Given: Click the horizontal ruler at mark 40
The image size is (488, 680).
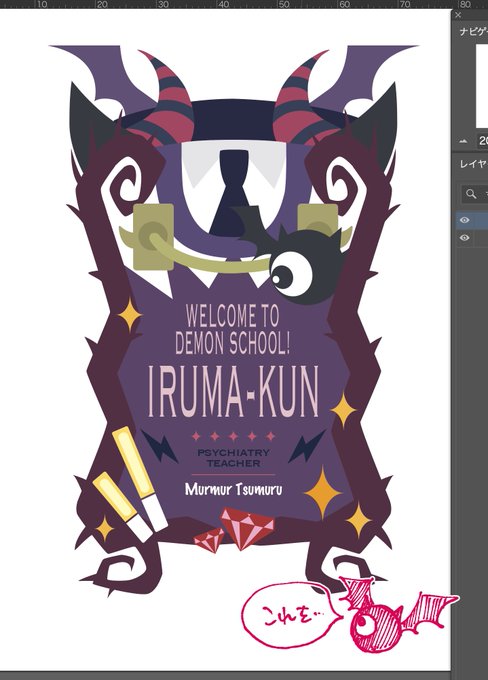Looking at the screenshot, I should click(223, 4).
